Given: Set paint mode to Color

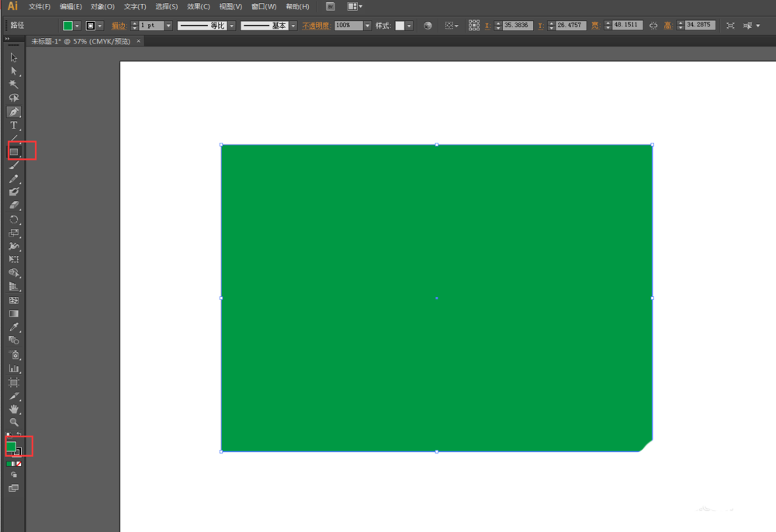Looking at the screenshot, I should coord(9,465).
